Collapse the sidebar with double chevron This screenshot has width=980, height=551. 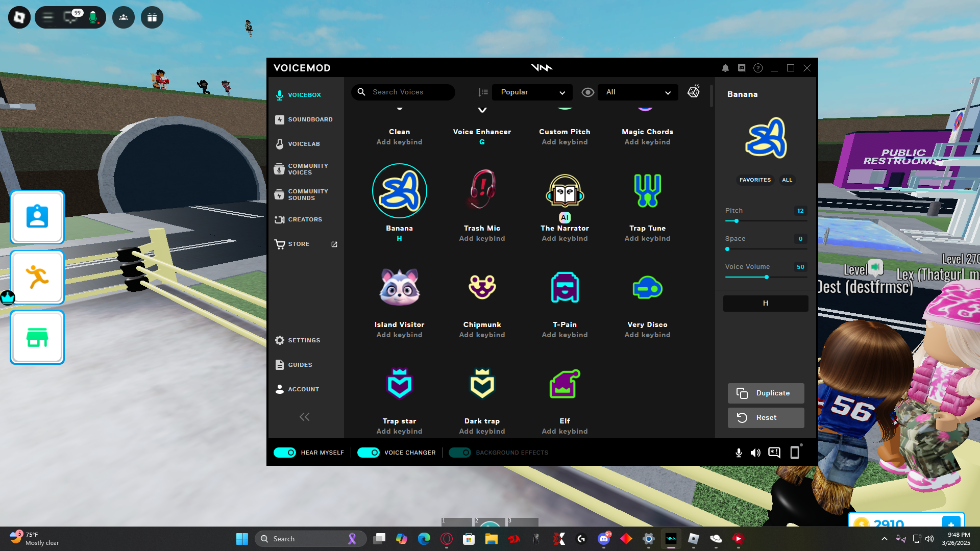click(304, 417)
